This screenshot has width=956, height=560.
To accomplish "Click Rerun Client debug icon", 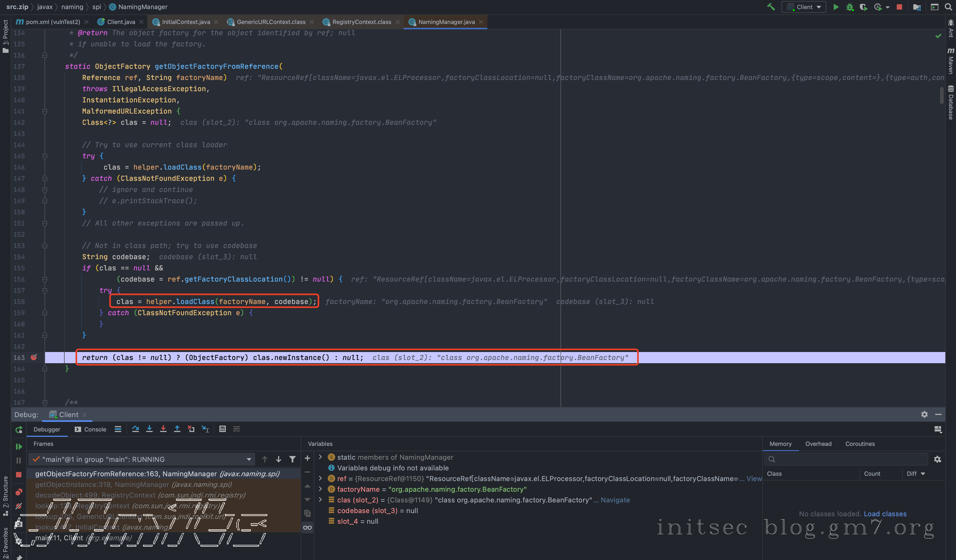I will coord(19,430).
